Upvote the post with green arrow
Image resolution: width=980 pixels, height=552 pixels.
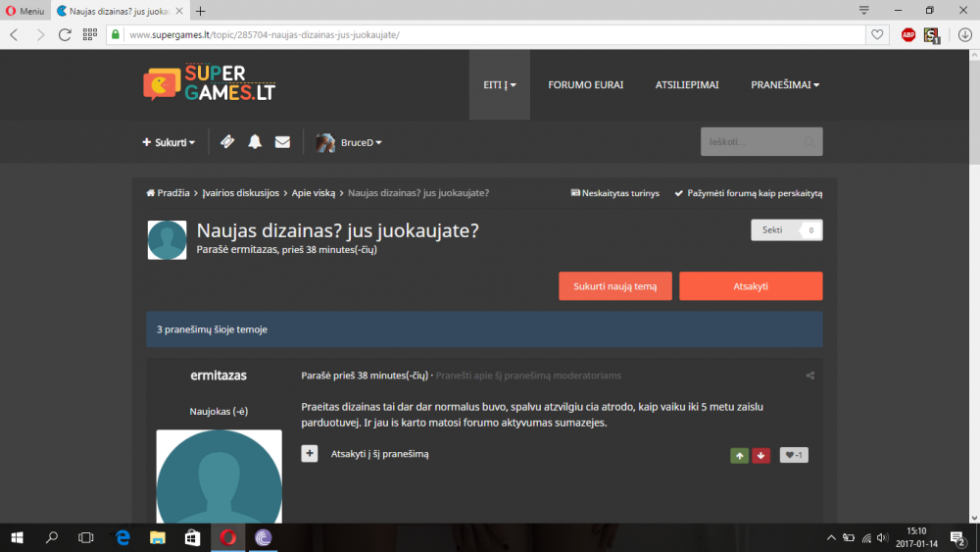[739, 455]
